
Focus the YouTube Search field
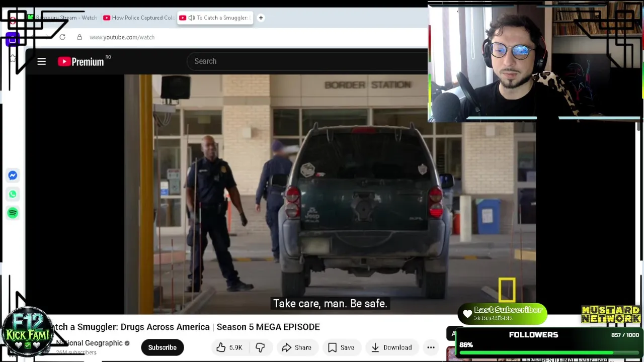pos(307,61)
